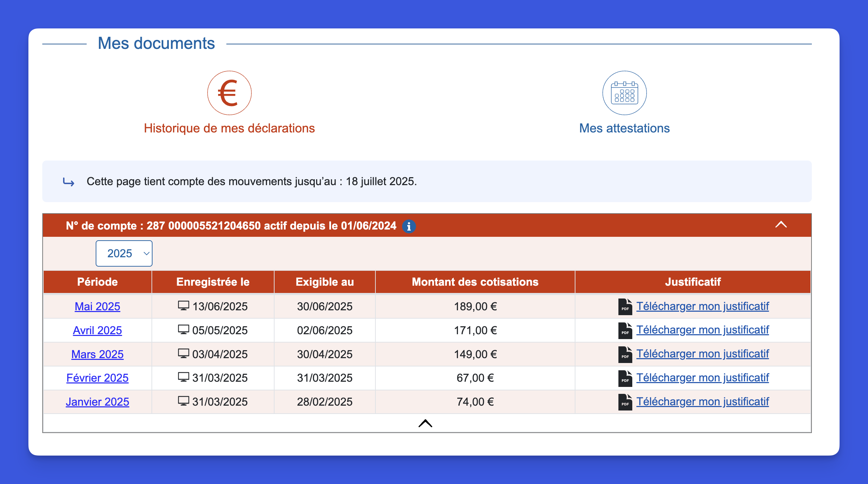This screenshot has height=484, width=868.
Task: Open the Février 2025 period link
Action: [x=97, y=378]
